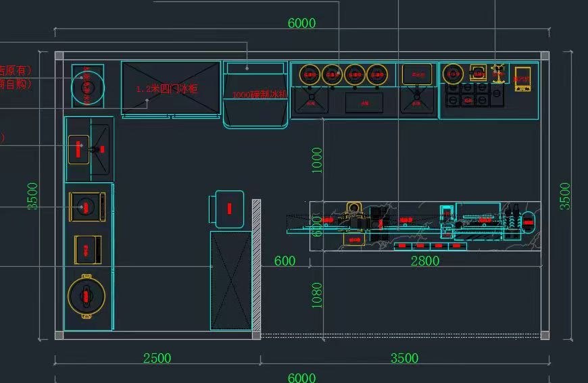Click the "1080" vertical dimension text
588x383 pixels.
(317, 295)
